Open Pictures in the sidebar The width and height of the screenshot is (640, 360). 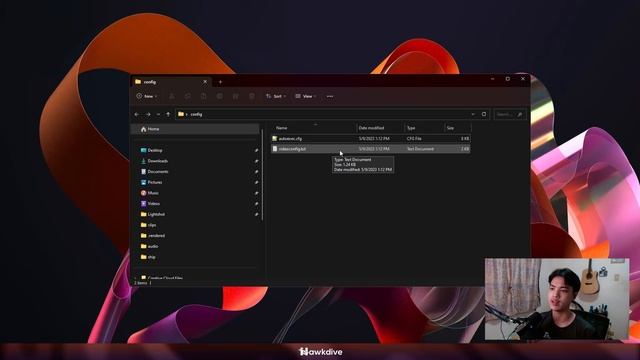[x=151, y=182]
